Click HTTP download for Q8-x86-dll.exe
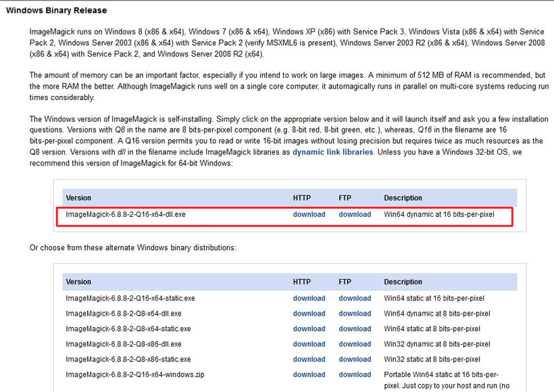Image resolution: width=554 pixels, height=392 pixels. point(309,344)
